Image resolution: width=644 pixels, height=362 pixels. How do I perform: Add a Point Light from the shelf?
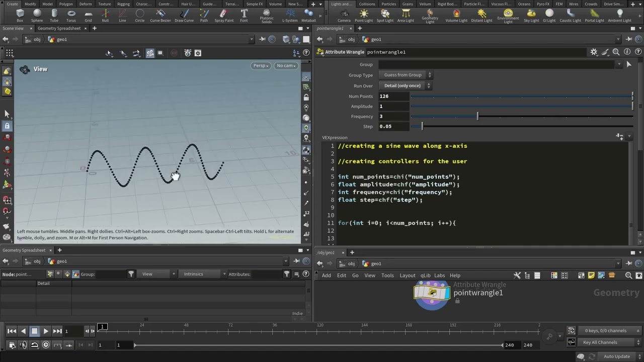click(364, 16)
